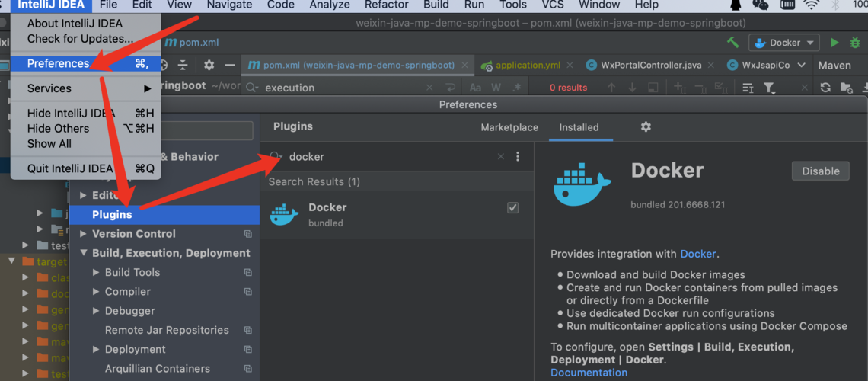Show the hidden editor tabs chevron dropdown
The image size is (868, 381).
coord(801,65)
